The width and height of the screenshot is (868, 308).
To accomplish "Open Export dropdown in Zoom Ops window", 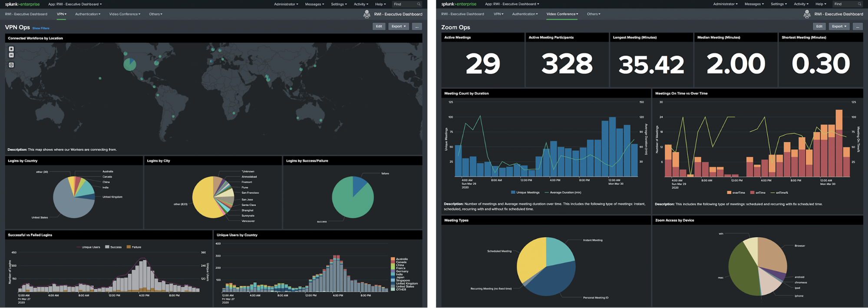I will pos(839,26).
